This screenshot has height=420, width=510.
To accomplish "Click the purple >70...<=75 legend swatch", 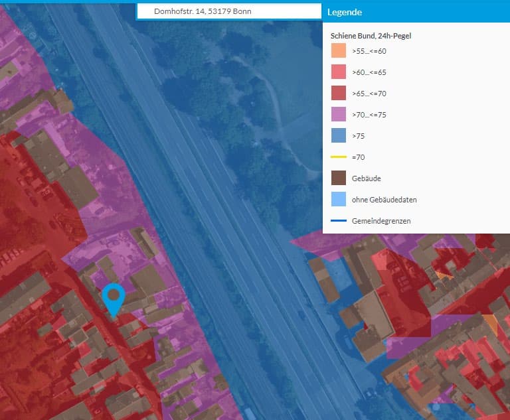I will click(x=339, y=115).
